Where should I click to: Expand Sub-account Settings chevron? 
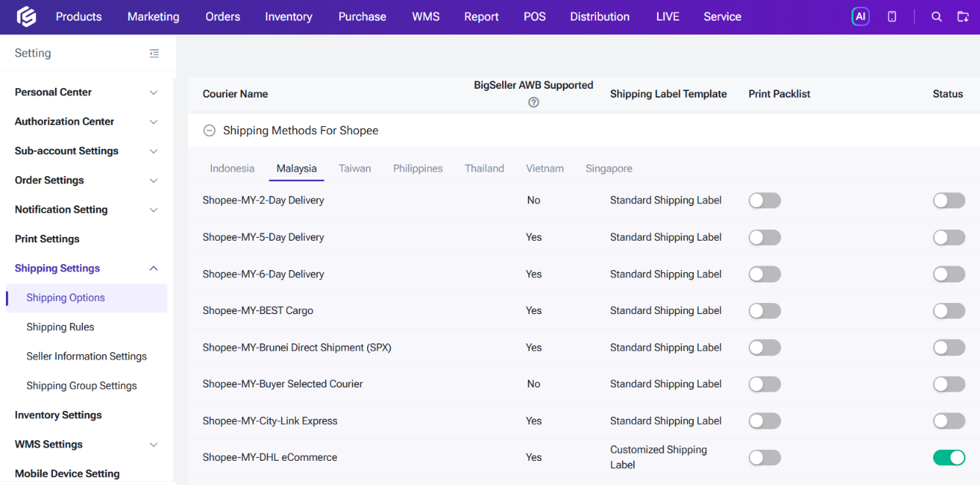click(x=153, y=151)
